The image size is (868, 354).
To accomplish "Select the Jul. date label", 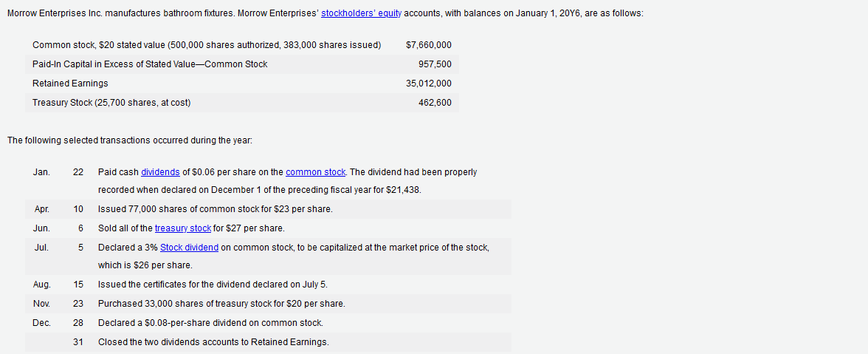I will [41, 248].
